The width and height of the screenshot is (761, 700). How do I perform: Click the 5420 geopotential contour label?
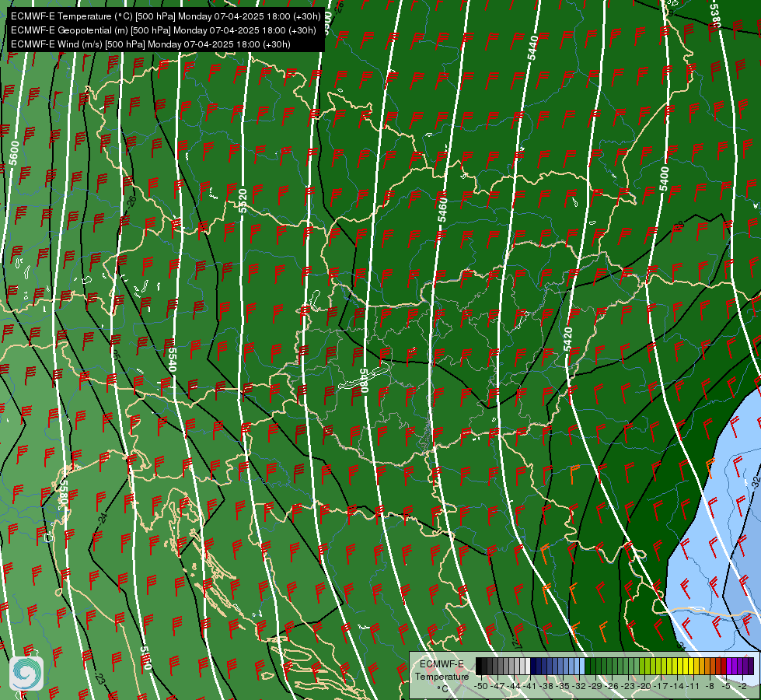pyautogui.click(x=568, y=339)
